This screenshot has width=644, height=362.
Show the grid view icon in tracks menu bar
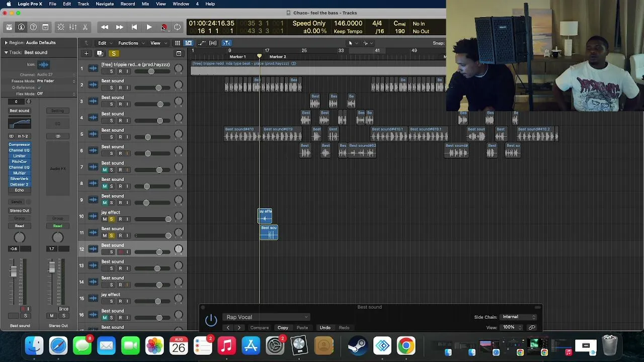(x=178, y=43)
